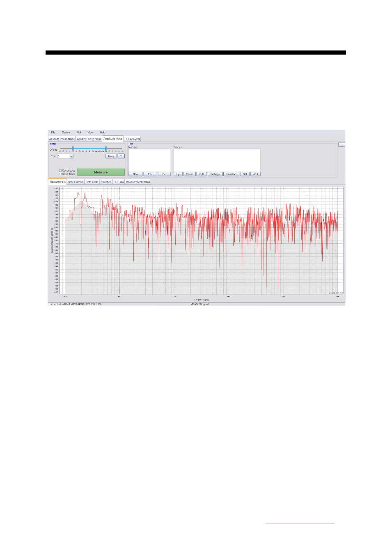
Task: Click the More button in Setup
Action: tap(111, 156)
